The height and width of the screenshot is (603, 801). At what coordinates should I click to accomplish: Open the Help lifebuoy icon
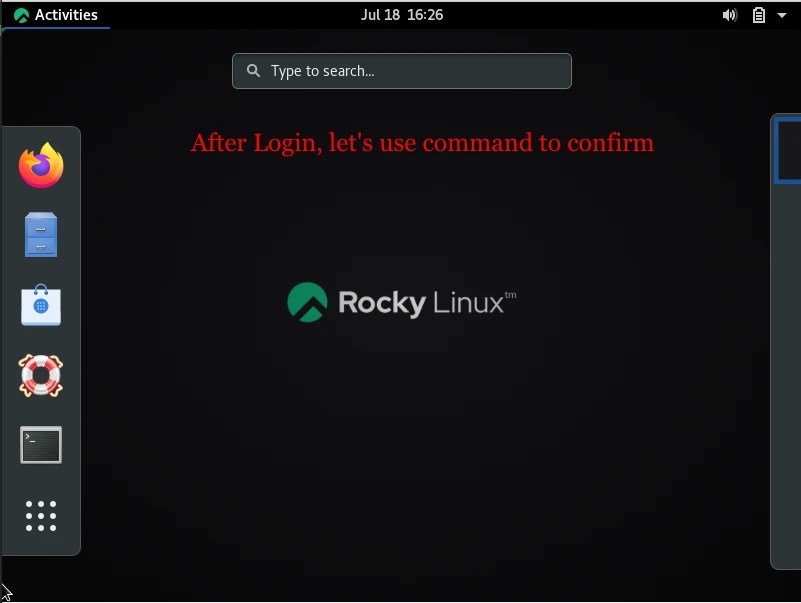(41, 376)
